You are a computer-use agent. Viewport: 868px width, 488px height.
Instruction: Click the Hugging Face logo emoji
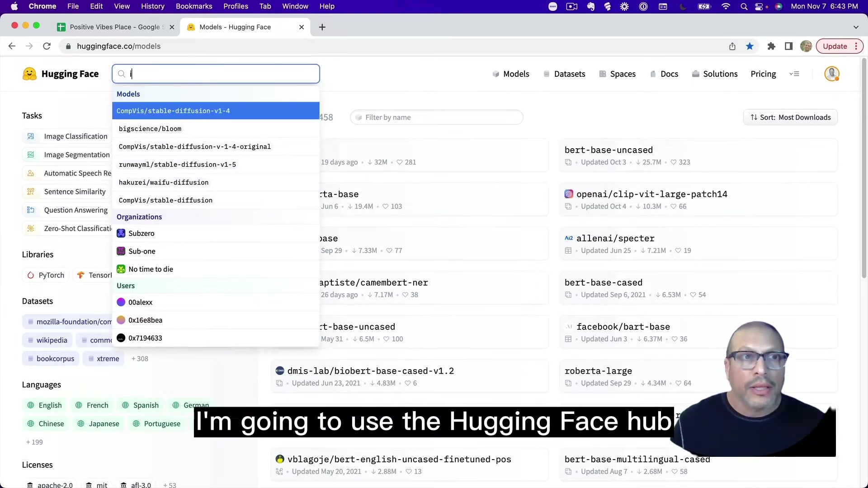[x=29, y=74]
